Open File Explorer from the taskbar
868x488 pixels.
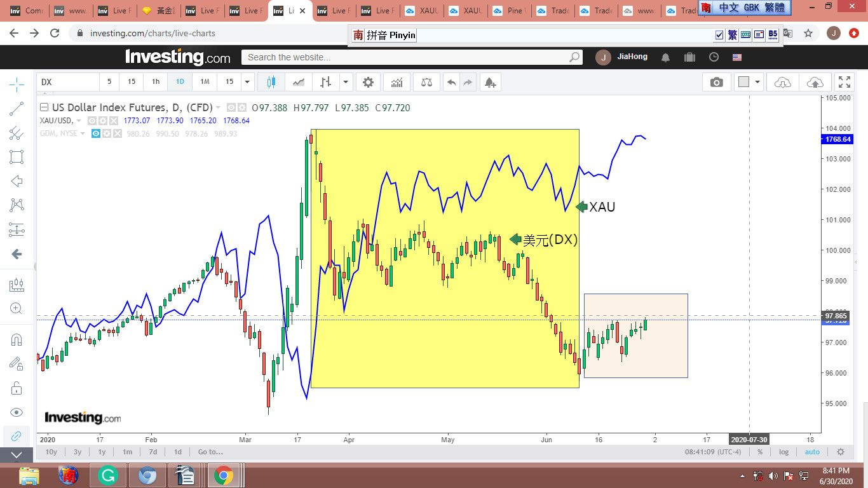[29, 475]
